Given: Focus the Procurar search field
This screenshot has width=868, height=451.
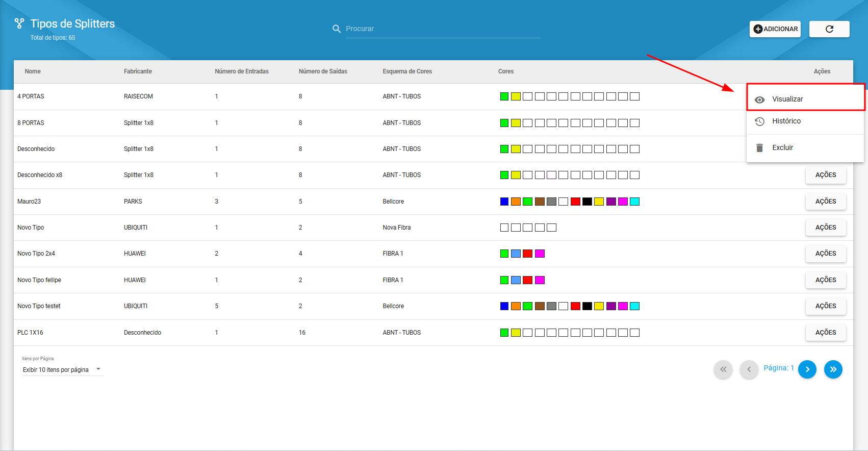Looking at the screenshot, I should click(443, 29).
